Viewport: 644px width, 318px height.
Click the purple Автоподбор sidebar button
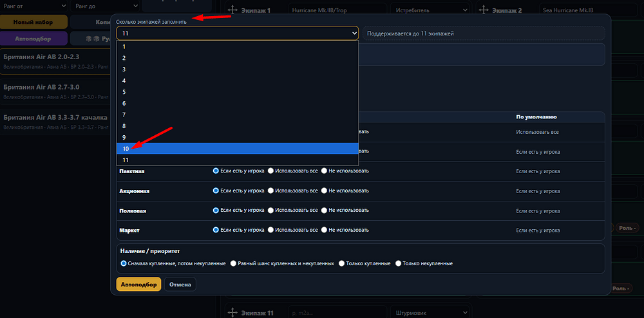coord(33,38)
